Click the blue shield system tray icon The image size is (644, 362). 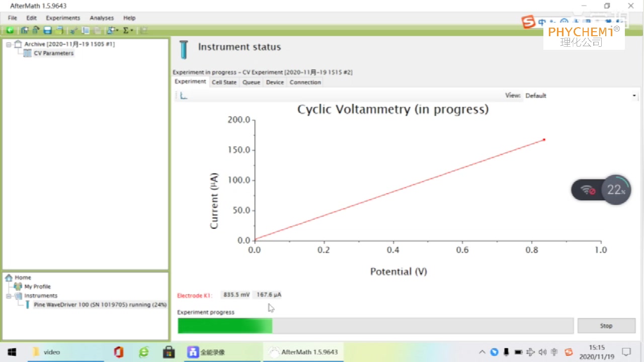click(494, 352)
